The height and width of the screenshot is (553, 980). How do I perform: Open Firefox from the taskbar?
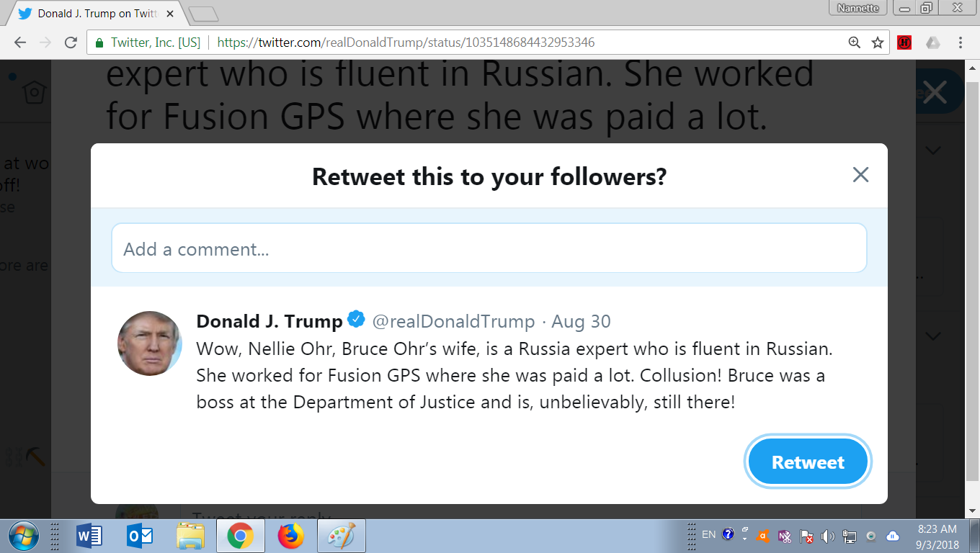[x=290, y=536]
